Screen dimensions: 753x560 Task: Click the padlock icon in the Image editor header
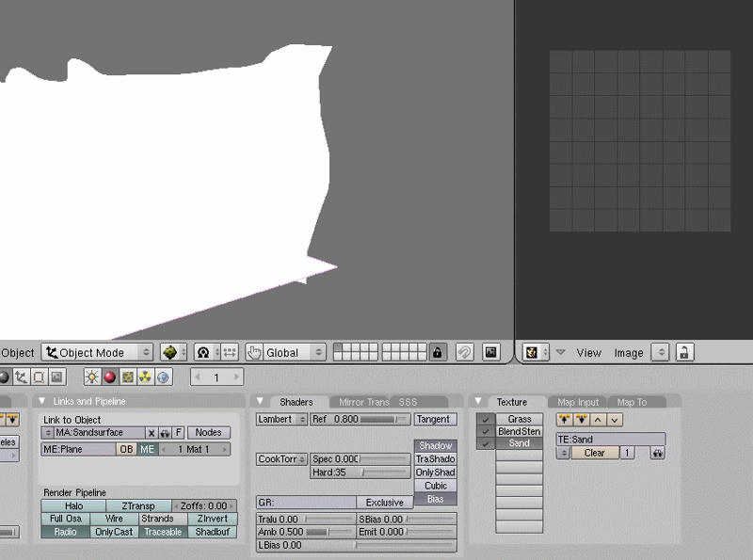(684, 353)
